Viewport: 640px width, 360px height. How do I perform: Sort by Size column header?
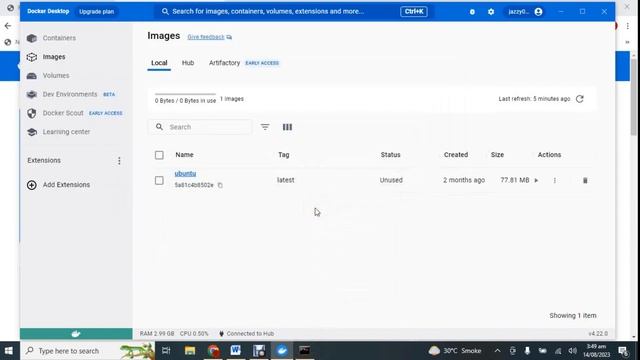[497, 155]
